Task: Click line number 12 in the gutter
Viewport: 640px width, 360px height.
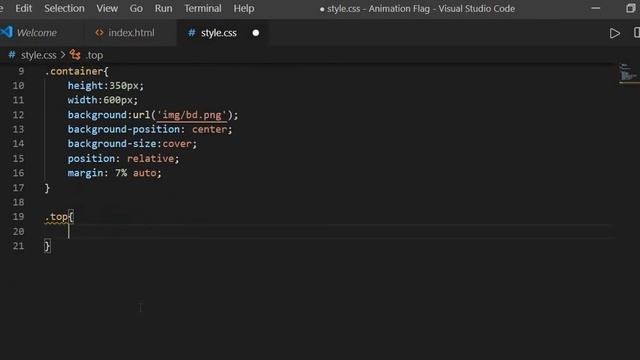Action: coord(18,115)
